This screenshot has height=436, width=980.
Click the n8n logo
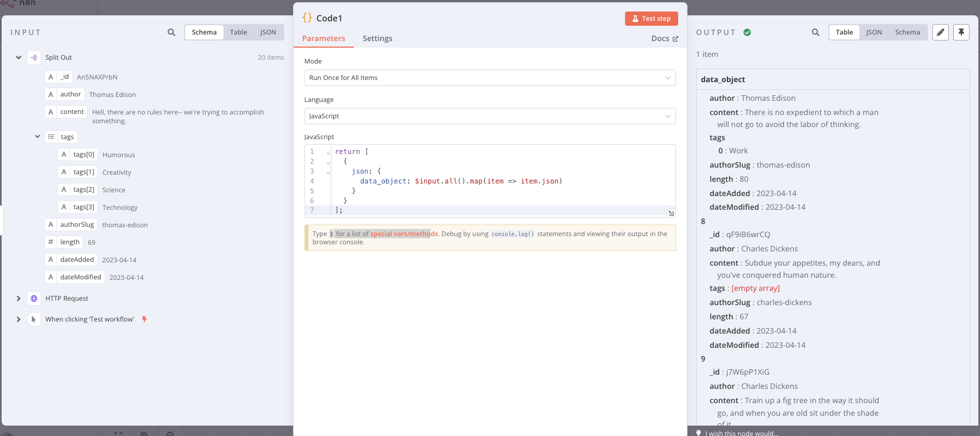[x=19, y=3]
